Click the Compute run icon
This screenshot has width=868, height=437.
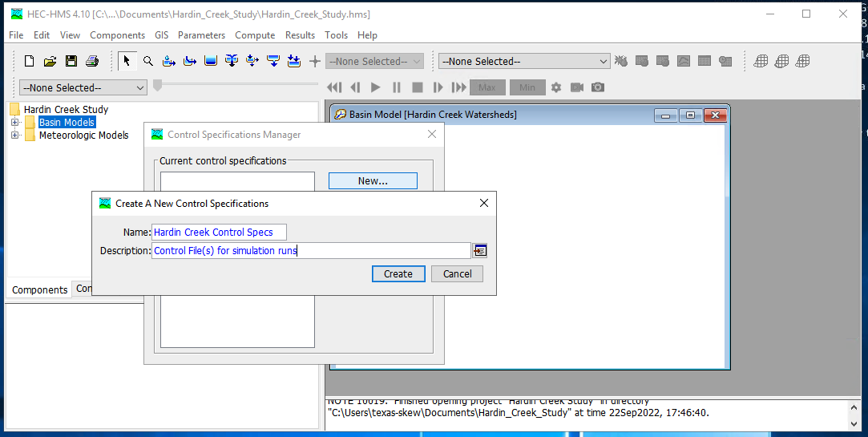click(x=621, y=62)
